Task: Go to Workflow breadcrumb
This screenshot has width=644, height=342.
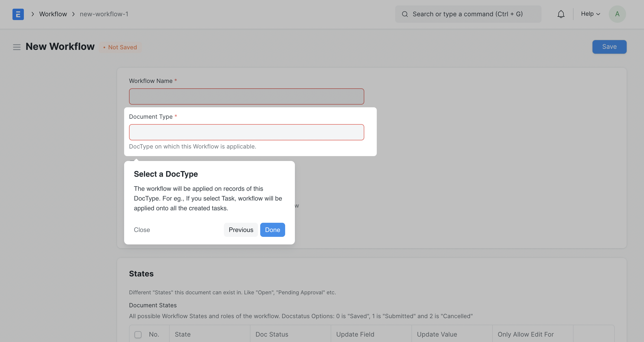Action: (53, 14)
